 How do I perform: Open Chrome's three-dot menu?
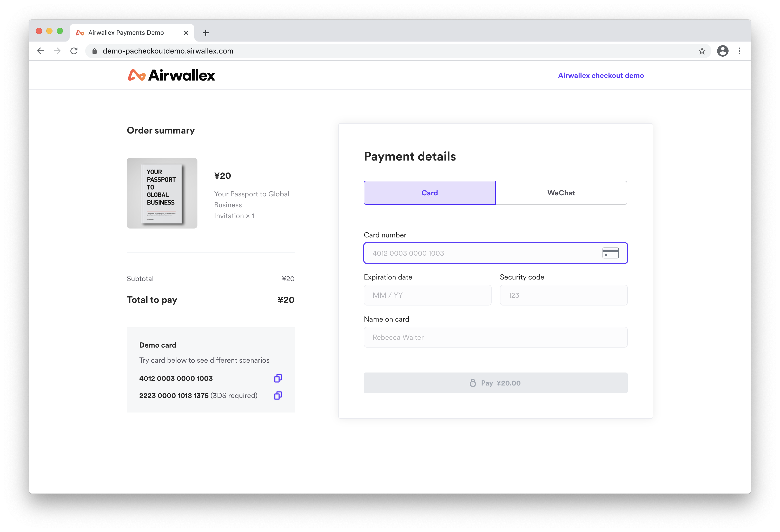tap(739, 51)
